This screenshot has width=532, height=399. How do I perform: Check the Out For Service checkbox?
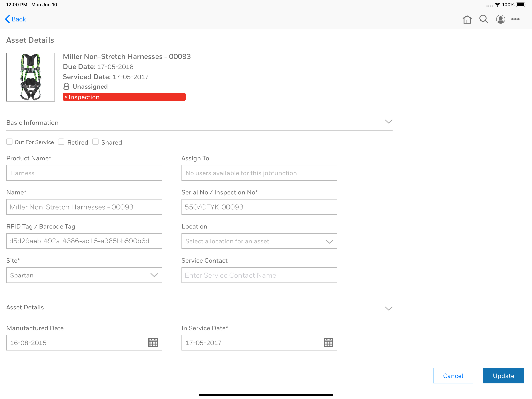[x=9, y=142]
